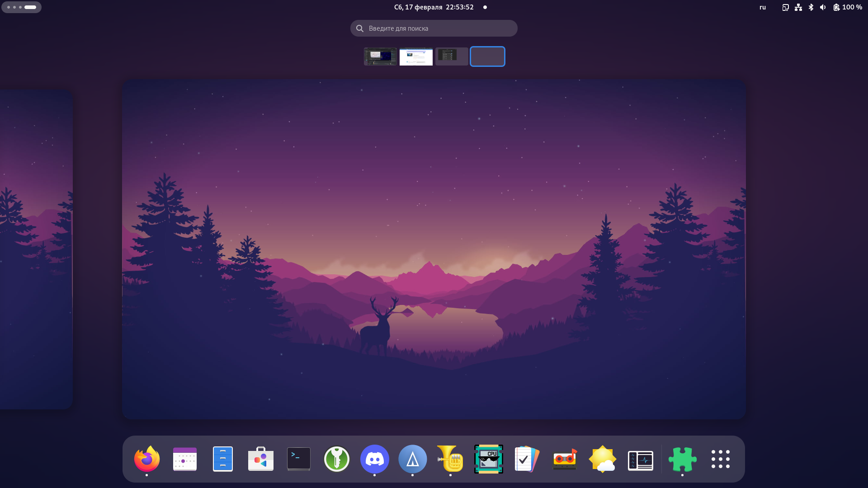Image resolution: width=868 pixels, height=488 pixels.
Task: Open the CPU chip app icon
Action: (489, 459)
